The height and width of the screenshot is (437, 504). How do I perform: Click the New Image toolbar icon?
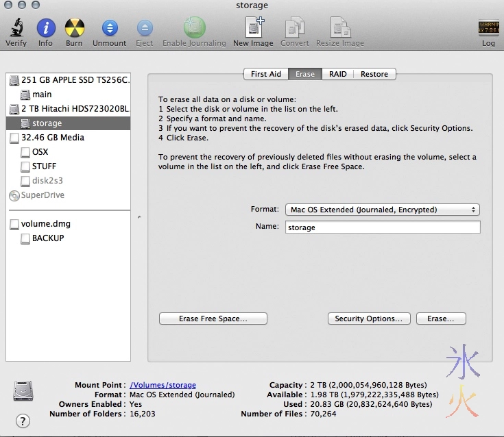(x=253, y=28)
